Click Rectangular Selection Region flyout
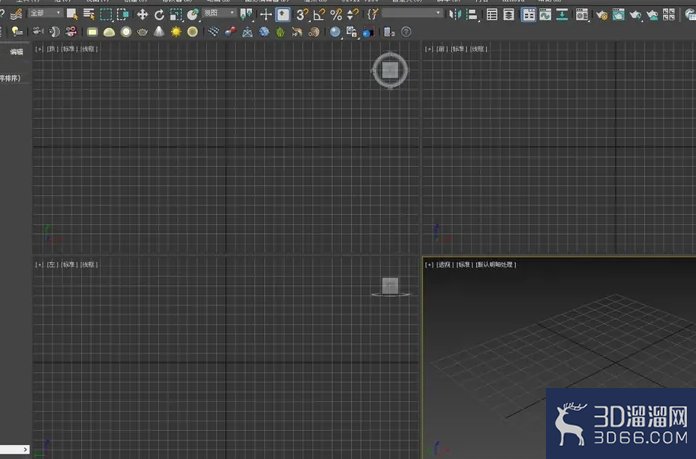 (106, 15)
